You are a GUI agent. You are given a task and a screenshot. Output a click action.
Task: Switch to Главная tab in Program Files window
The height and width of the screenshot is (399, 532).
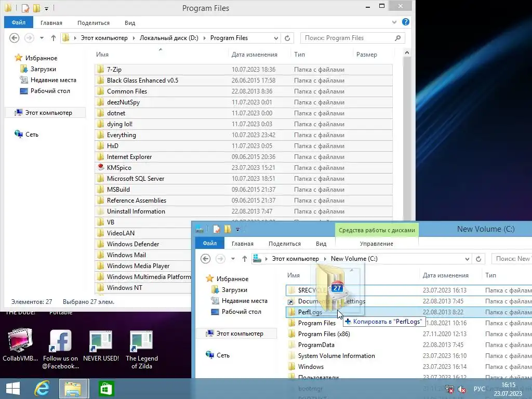[51, 23]
